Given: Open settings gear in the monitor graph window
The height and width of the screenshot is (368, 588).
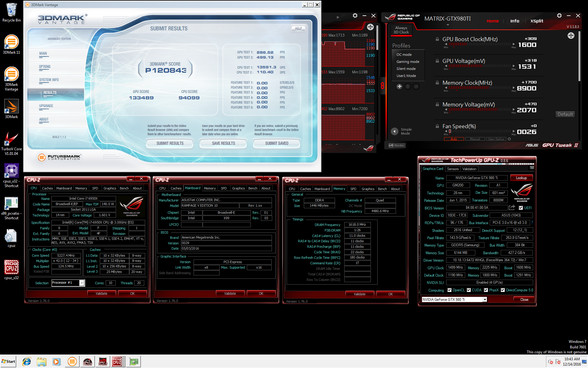Looking at the screenshot, I should [x=355, y=16].
